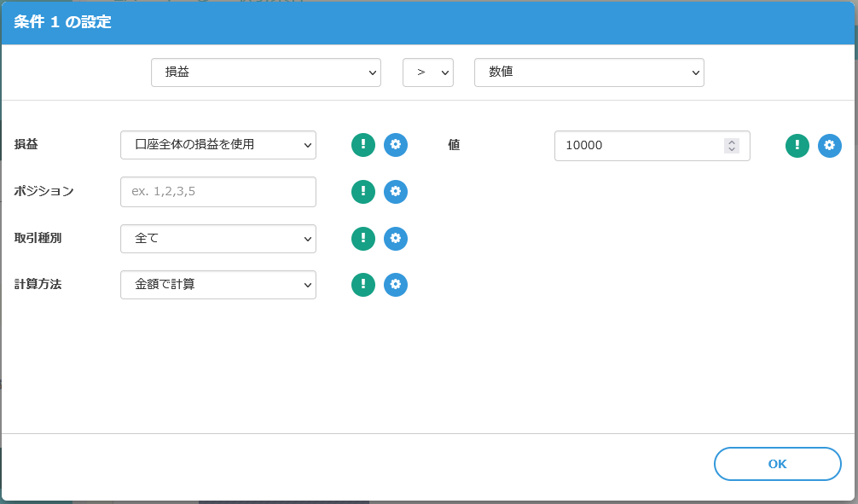Open the gear settings for 計算方法
This screenshot has width=858, height=504.
(396, 285)
